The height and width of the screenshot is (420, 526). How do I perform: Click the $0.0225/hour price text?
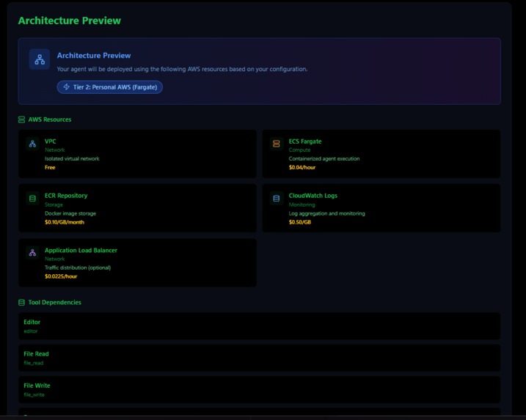point(61,276)
